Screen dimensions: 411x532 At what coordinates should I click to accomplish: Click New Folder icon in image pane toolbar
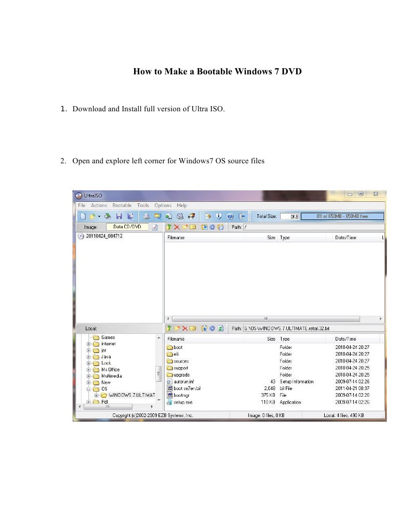(x=185, y=227)
